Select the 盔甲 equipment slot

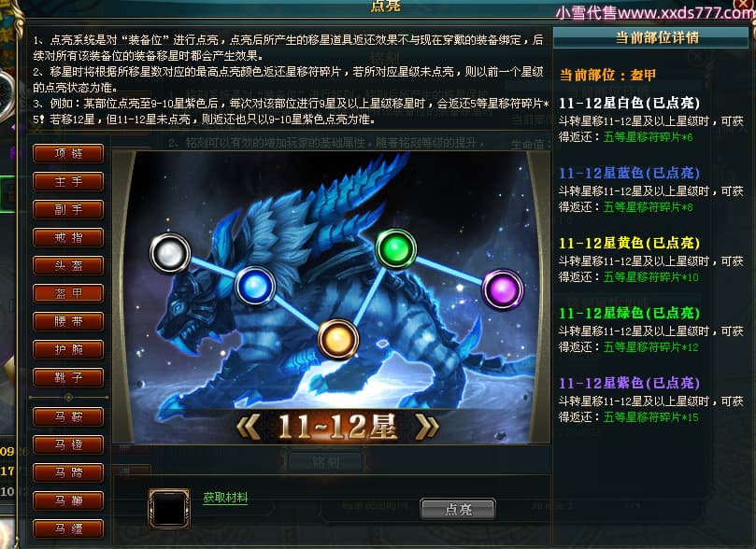68,293
